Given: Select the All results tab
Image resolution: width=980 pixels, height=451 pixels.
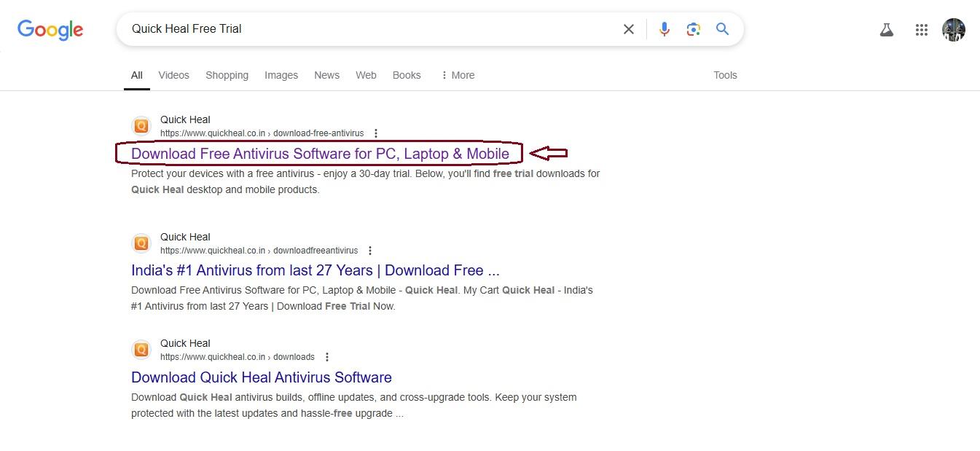Looking at the screenshot, I should 137,75.
